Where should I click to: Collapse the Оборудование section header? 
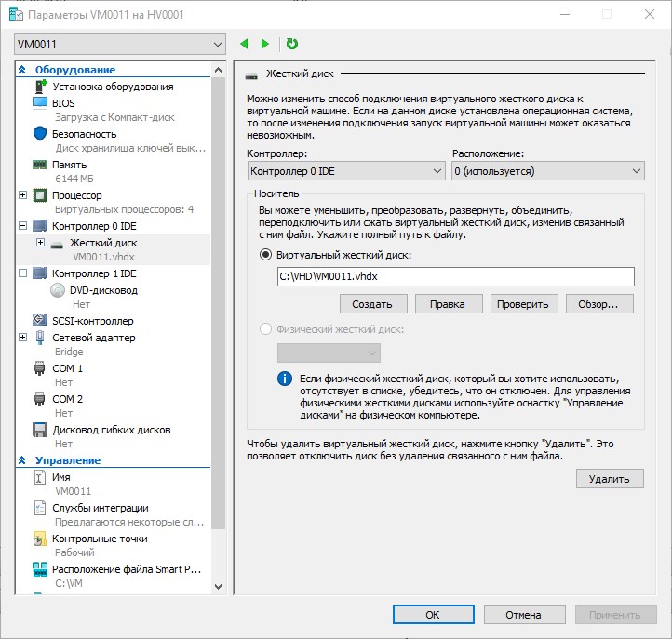(22, 70)
